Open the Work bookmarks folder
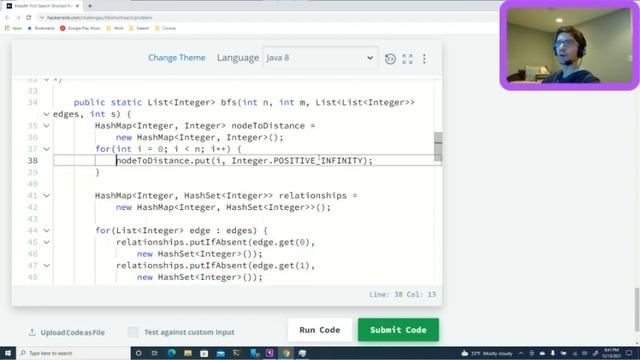 pos(115,28)
